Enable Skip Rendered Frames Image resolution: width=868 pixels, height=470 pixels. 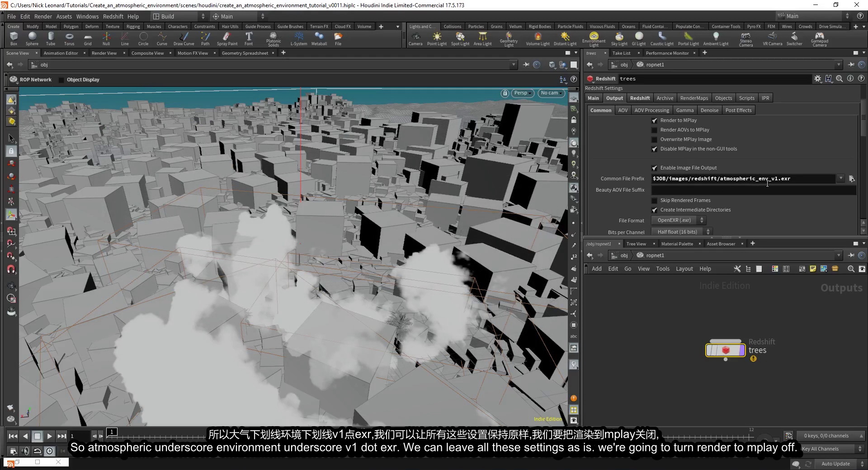[654, 200]
